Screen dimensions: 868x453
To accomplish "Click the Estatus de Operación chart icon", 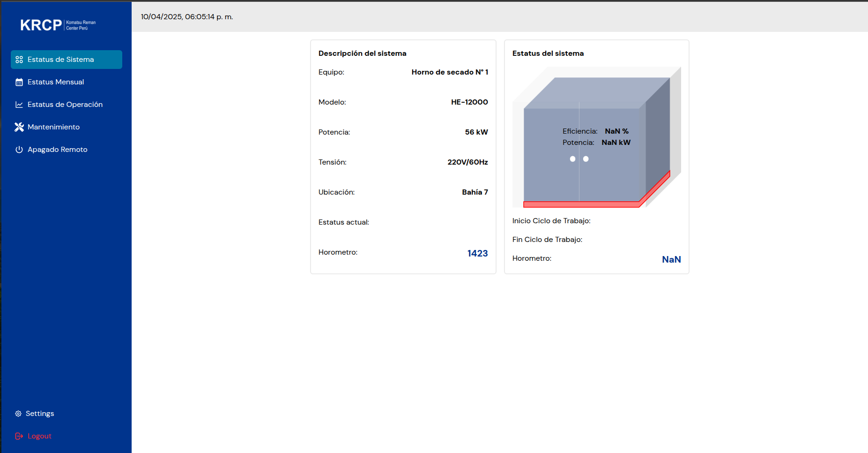I will (x=19, y=105).
